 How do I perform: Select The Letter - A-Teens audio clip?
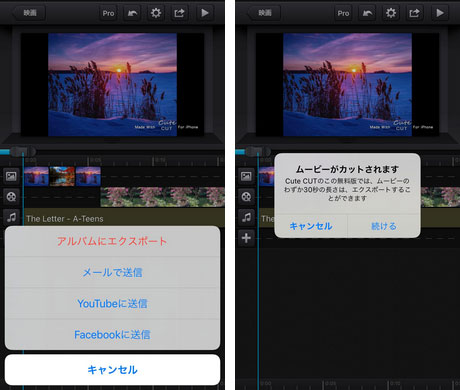(x=124, y=218)
